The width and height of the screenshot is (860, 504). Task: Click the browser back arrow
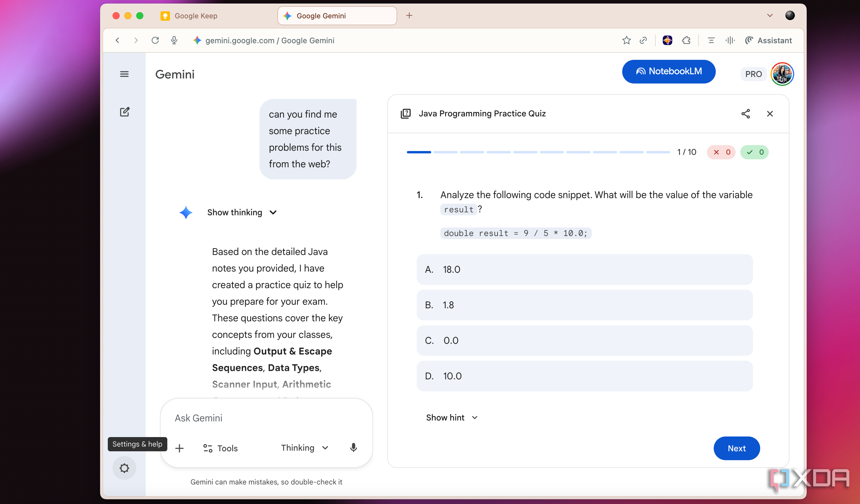point(117,40)
